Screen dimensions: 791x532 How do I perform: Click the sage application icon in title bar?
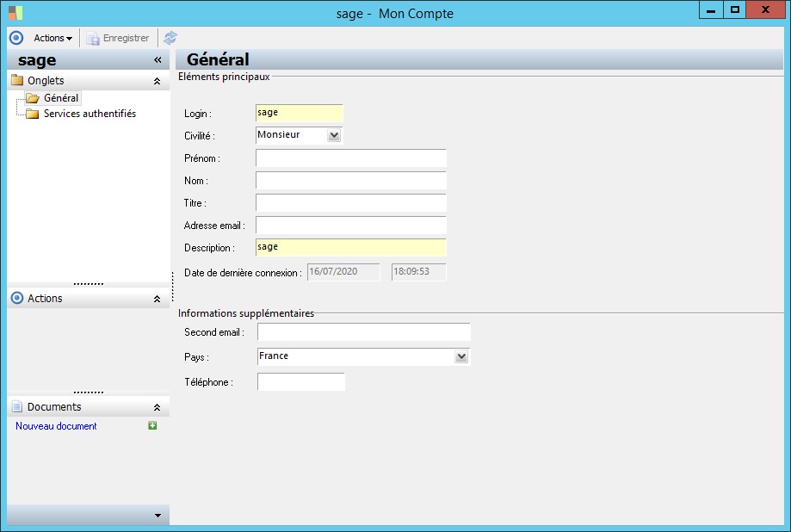(15, 13)
